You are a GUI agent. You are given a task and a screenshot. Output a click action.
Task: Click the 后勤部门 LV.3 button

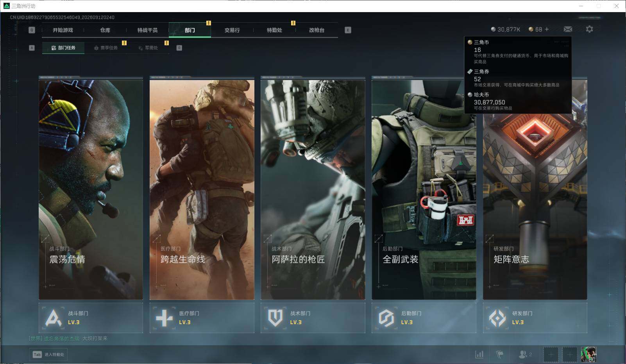click(424, 318)
